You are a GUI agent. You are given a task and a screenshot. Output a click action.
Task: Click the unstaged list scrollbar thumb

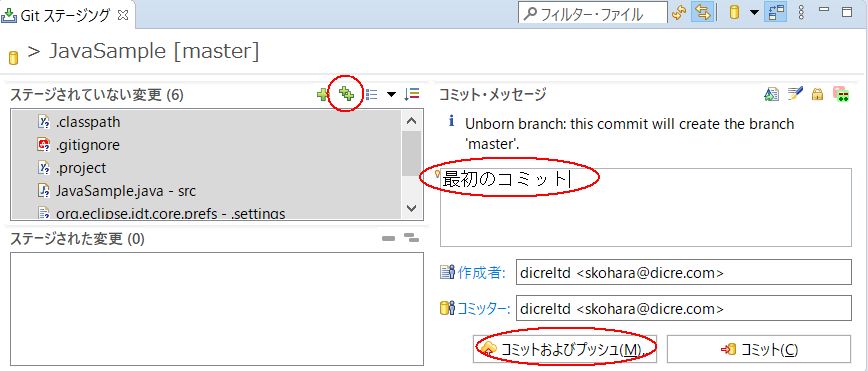tap(411, 153)
